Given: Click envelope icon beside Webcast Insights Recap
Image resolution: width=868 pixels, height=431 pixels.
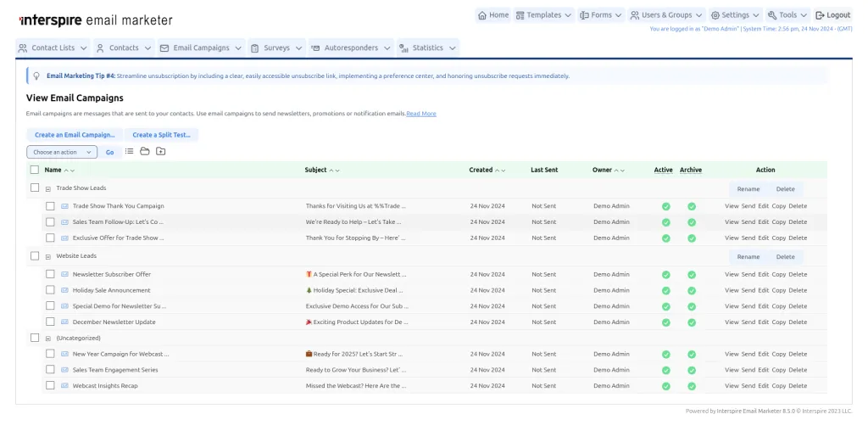Looking at the screenshot, I should (64, 385).
